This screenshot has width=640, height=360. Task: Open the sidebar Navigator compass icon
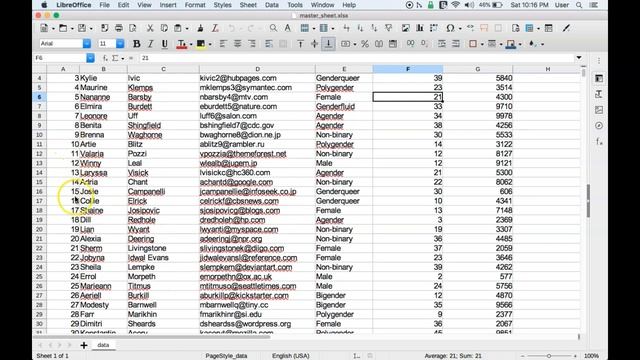[599, 126]
